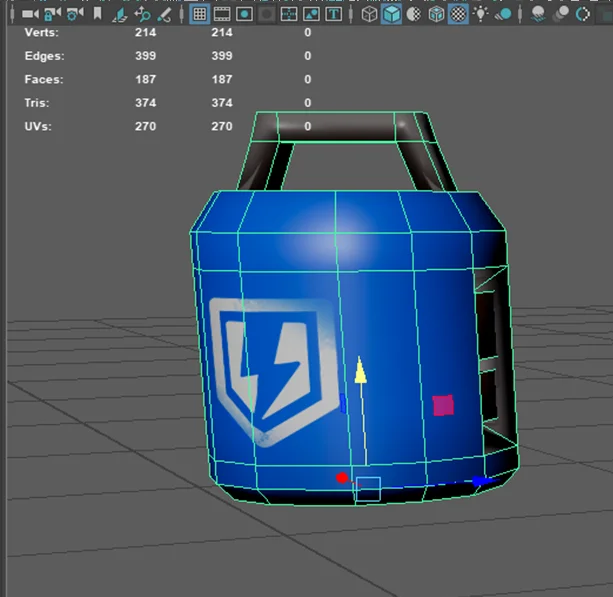
Task: Select the Grease Pencil tool icon
Action: point(164,15)
